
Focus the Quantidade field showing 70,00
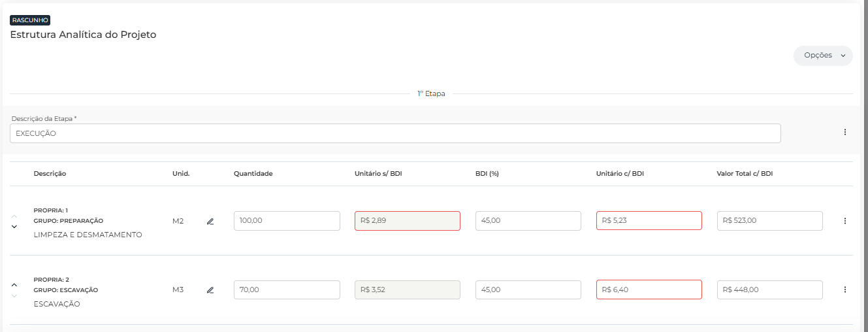click(287, 290)
